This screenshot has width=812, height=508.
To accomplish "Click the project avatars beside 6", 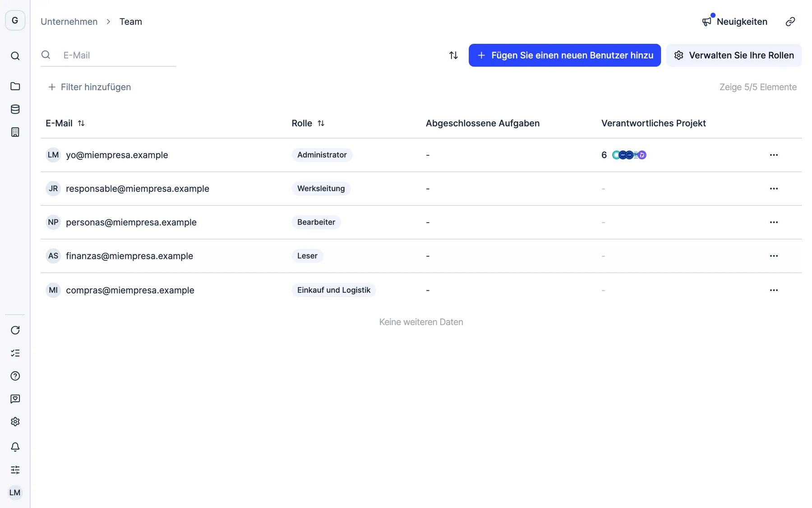I will coord(629,155).
